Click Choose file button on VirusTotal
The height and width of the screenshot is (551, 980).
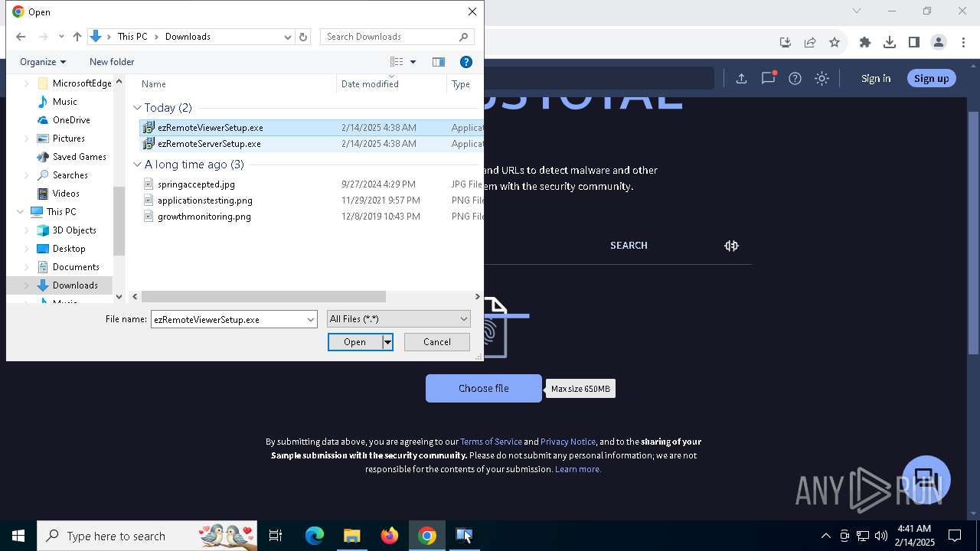tap(484, 389)
